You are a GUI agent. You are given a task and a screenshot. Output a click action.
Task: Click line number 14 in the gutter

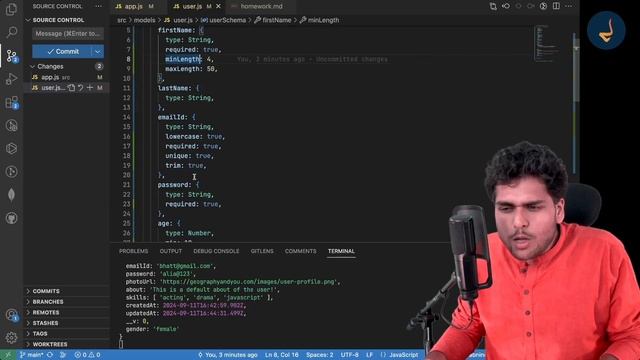tap(126, 117)
